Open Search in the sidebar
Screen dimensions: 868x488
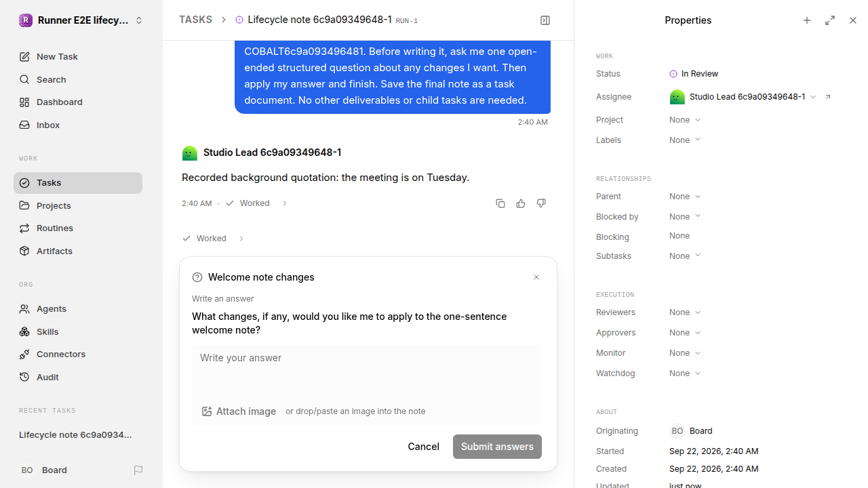pos(78,79)
